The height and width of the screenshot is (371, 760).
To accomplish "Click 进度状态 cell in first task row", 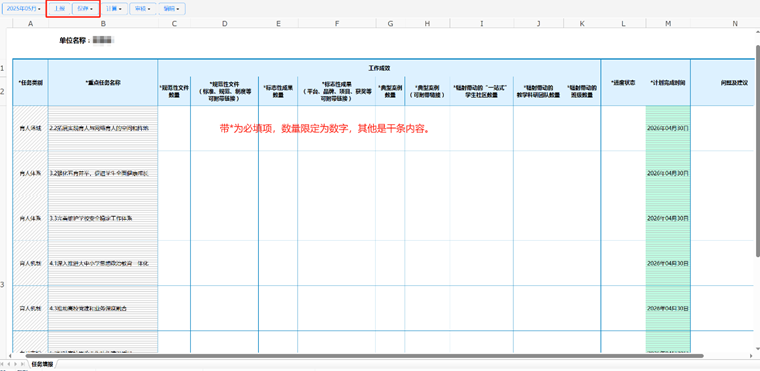I will pos(623,128).
